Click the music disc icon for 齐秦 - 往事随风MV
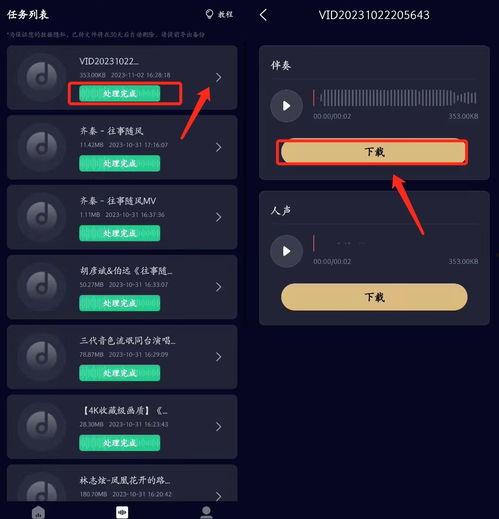 (42, 217)
